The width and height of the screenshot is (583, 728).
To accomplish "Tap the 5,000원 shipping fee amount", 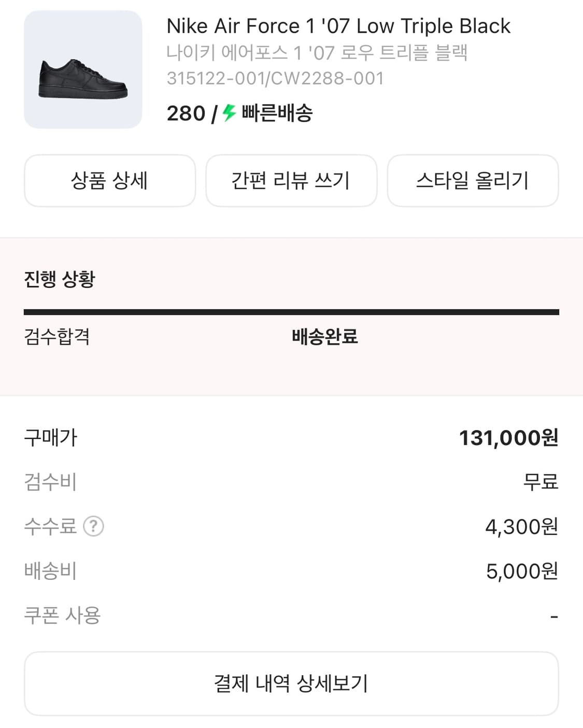I will (x=521, y=571).
